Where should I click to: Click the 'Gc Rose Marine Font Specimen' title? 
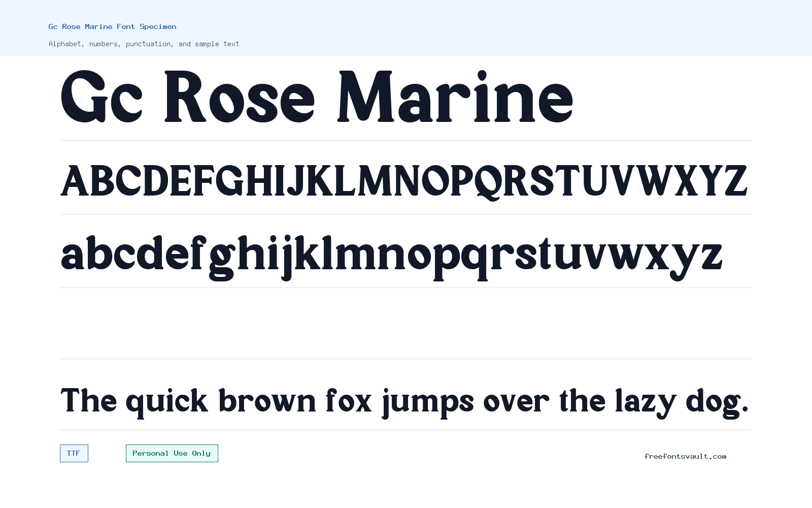pos(112,26)
